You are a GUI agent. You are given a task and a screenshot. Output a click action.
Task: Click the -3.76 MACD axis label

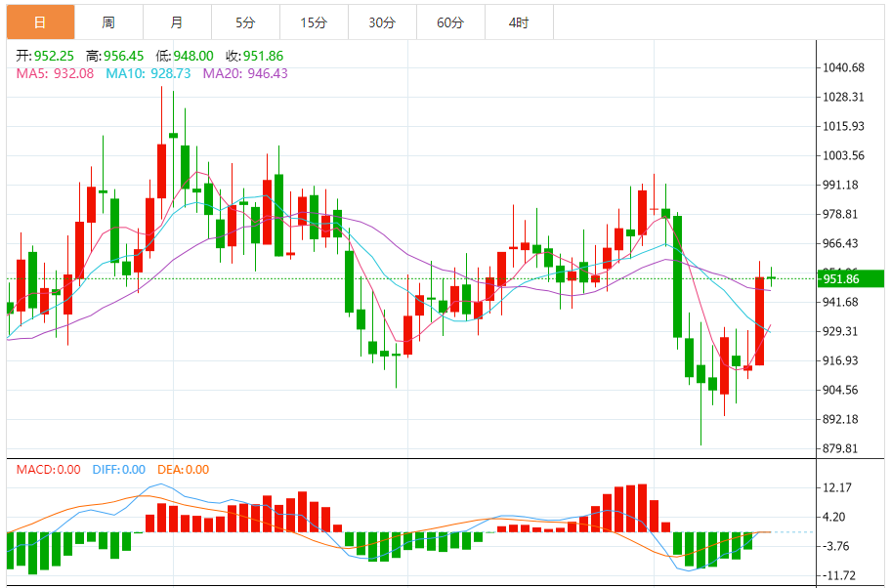tap(836, 546)
